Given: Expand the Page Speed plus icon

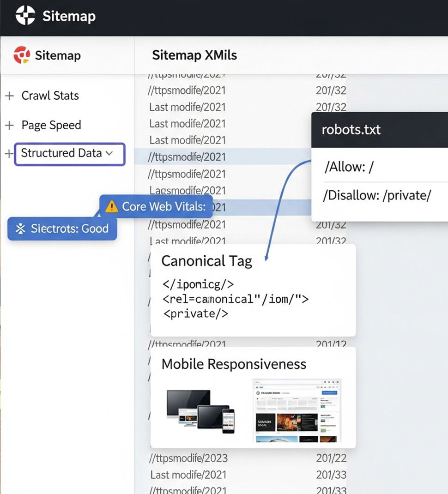Looking at the screenshot, I should (x=9, y=125).
